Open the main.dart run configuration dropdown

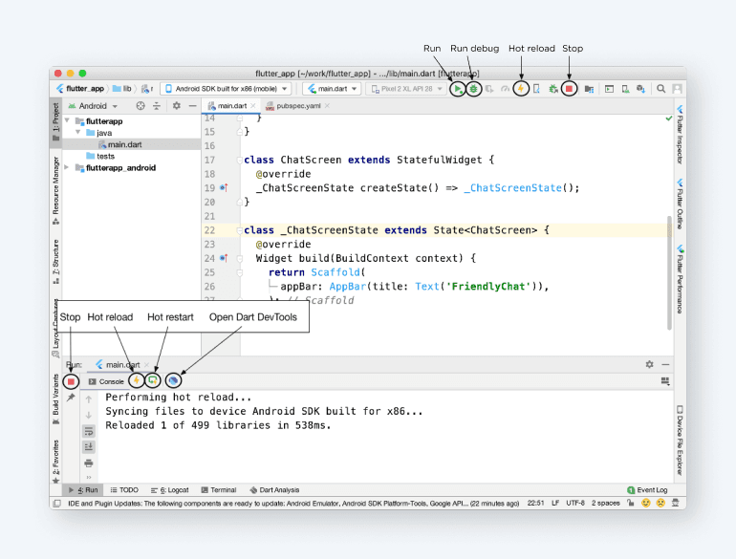click(332, 89)
